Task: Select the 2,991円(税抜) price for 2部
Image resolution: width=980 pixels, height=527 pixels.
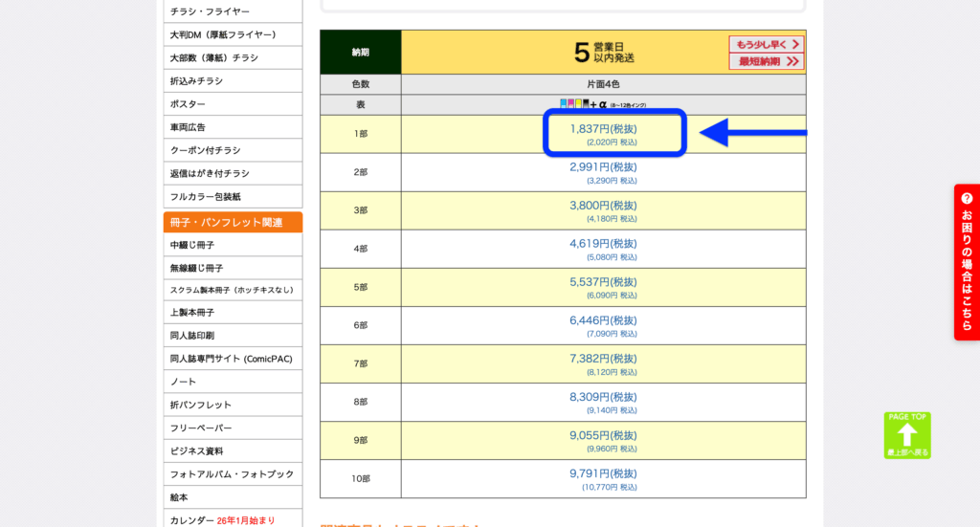Action: tap(603, 167)
